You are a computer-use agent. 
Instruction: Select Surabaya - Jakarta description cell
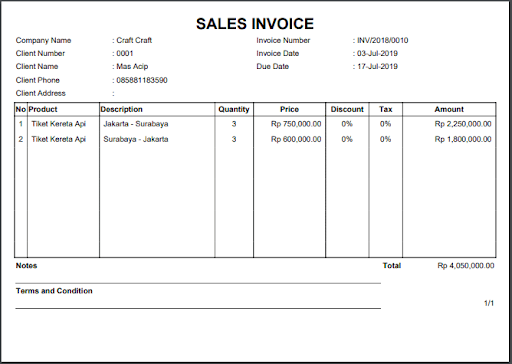[136, 139]
